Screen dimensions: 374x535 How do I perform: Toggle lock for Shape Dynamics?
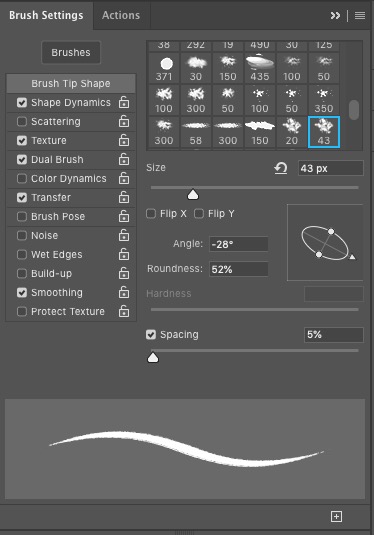124,102
